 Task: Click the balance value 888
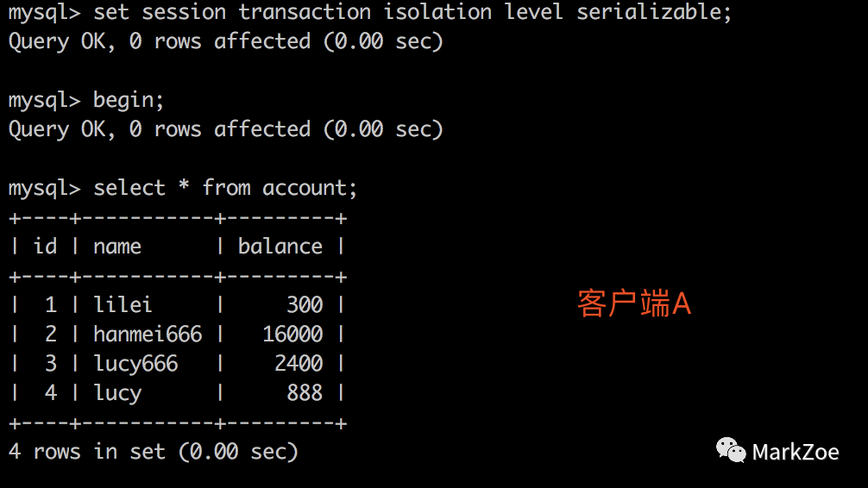click(305, 393)
